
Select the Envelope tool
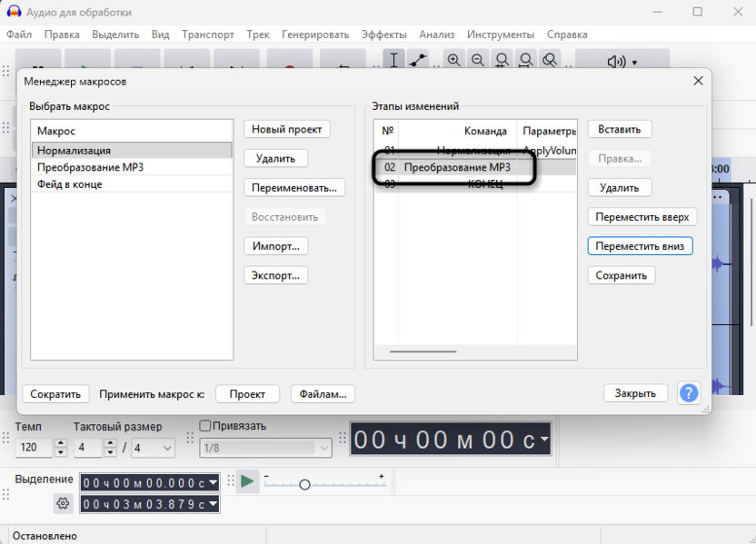point(418,60)
